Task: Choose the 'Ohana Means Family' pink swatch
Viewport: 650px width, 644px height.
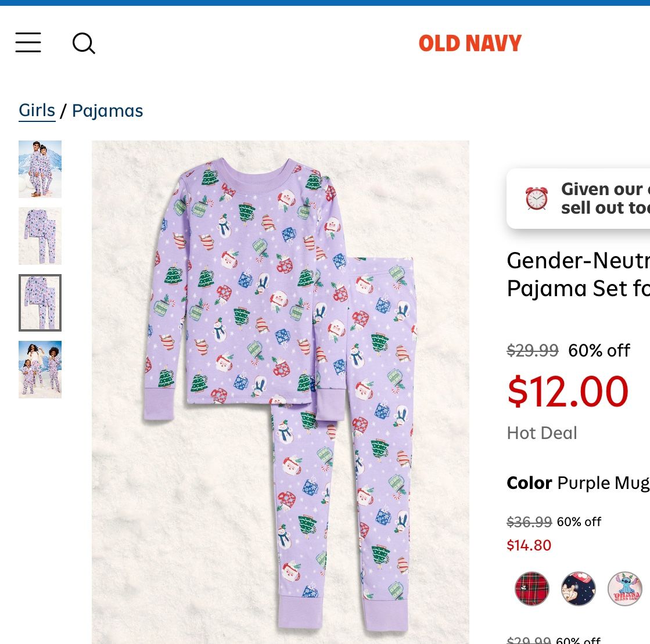Action: pos(625,588)
